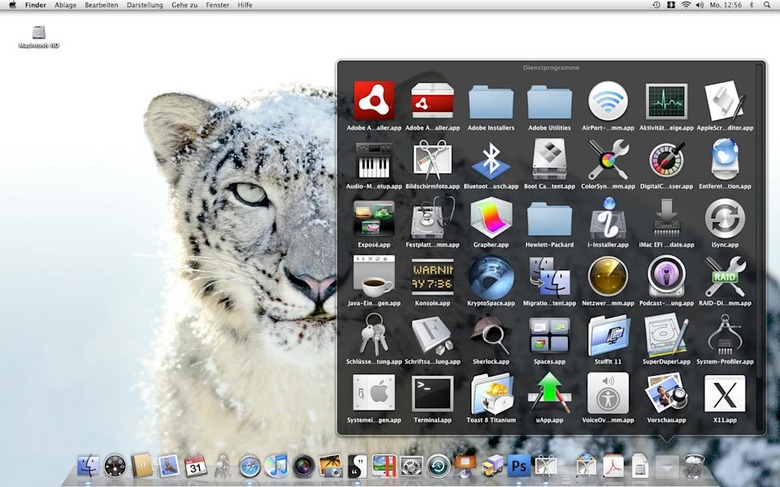Click the Wi-Fi status menu icon
The height and width of the screenshot is (487, 780).
point(686,5)
